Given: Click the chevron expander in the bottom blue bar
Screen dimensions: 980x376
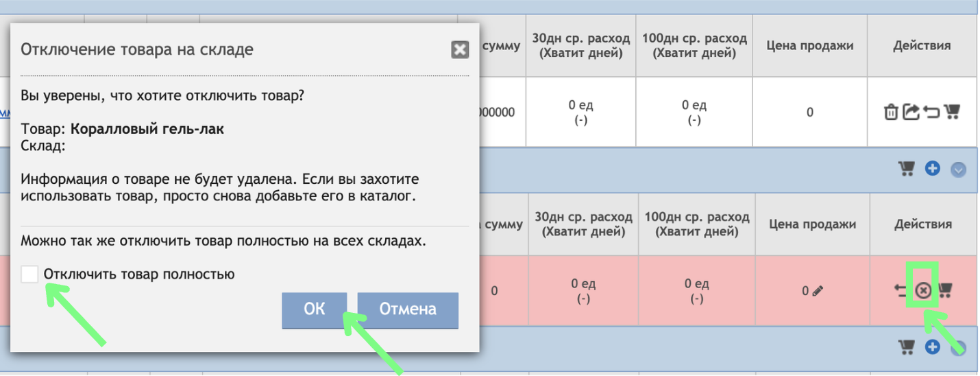Looking at the screenshot, I should coord(958,349).
